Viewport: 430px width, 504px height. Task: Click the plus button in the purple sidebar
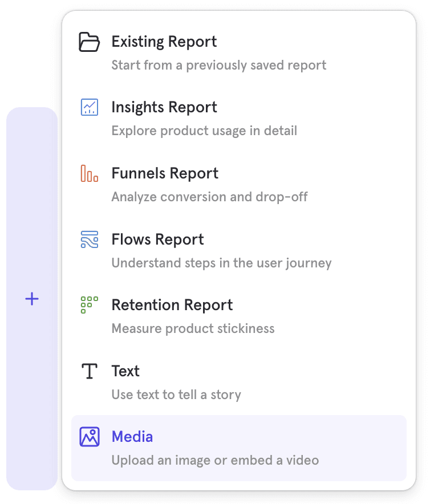[32, 299]
